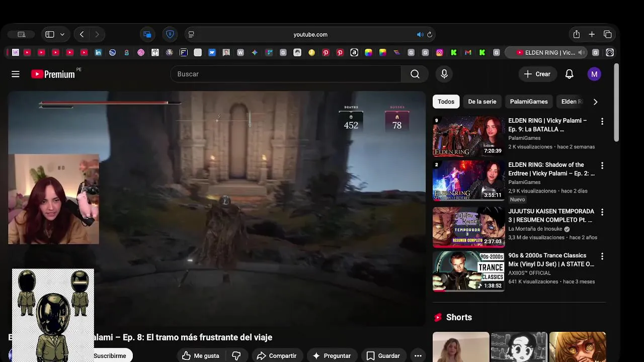
Task: Switch to the LinkedIn pinned tab
Action: coord(98,52)
